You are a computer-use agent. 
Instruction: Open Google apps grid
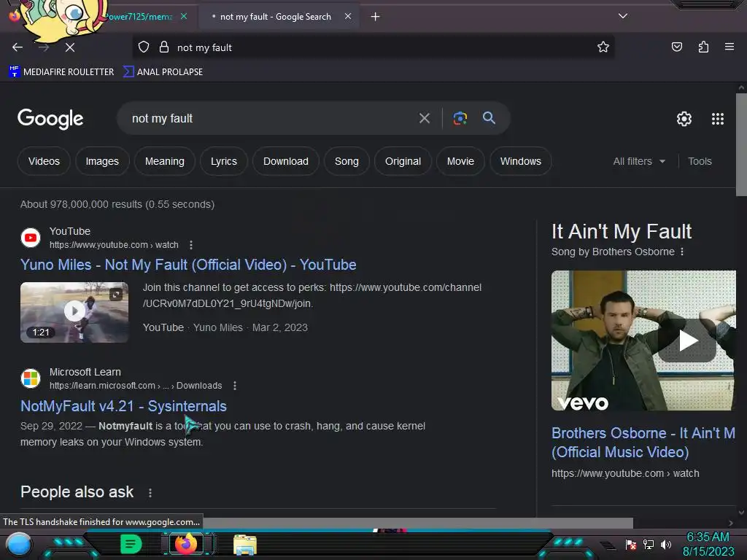[x=718, y=119]
